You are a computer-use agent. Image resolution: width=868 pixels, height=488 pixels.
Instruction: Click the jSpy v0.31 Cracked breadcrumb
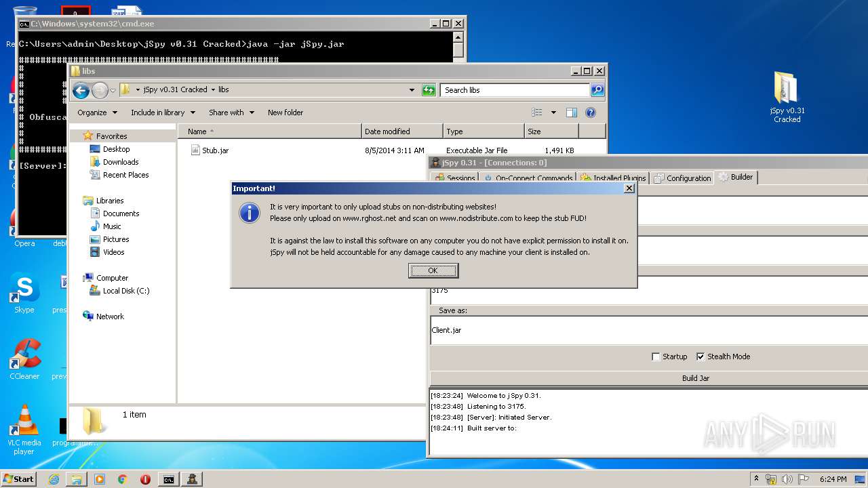pyautogui.click(x=175, y=89)
